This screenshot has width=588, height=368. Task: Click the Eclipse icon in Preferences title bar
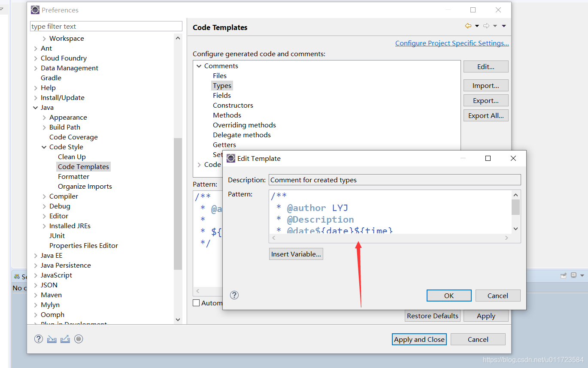pyautogui.click(x=35, y=10)
